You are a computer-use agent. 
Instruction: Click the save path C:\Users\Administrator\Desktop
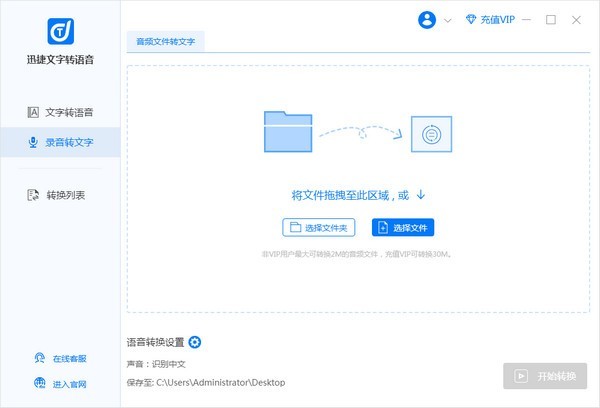point(220,383)
